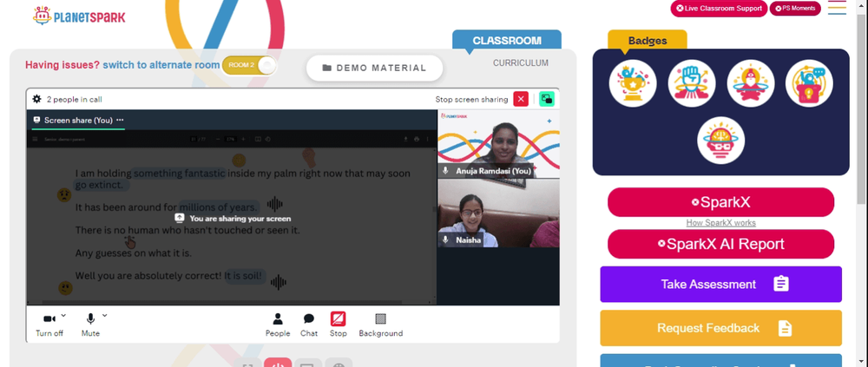Click Request Feedback button
The image size is (868, 367).
pos(720,328)
